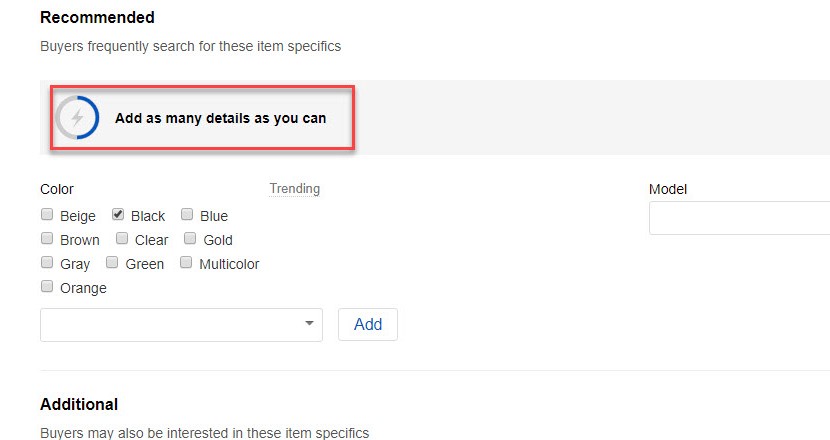Tick the Blue color checkbox
830x440 pixels.
coord(187,214)
